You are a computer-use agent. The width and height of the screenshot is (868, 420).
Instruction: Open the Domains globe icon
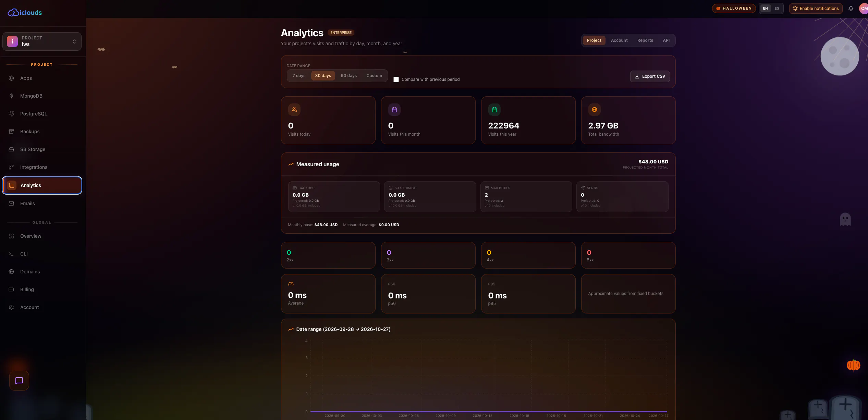coord(11,272)
